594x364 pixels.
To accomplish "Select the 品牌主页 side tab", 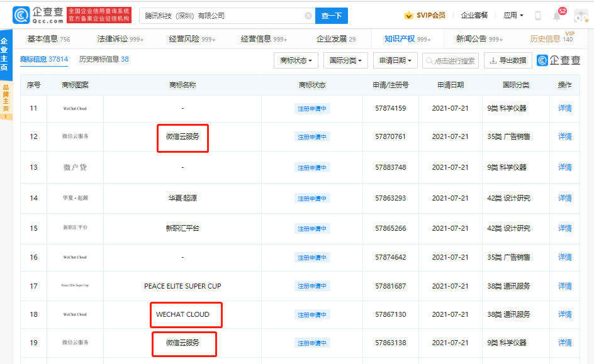I will 5,101.
